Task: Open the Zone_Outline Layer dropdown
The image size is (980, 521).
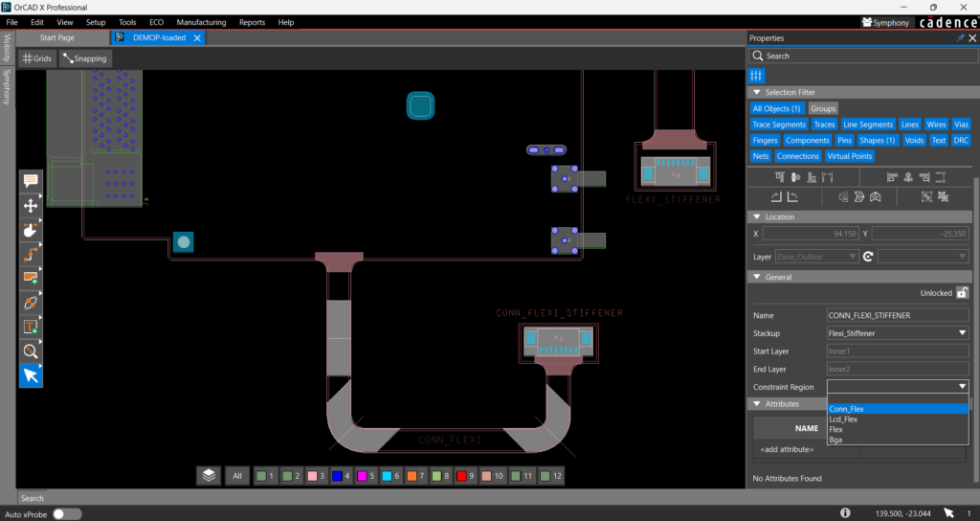Action: pos(816,257)
